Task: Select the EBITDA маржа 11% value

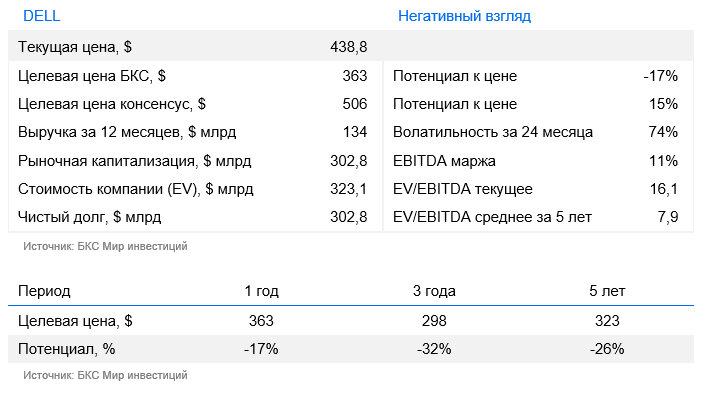Action: 663,161
